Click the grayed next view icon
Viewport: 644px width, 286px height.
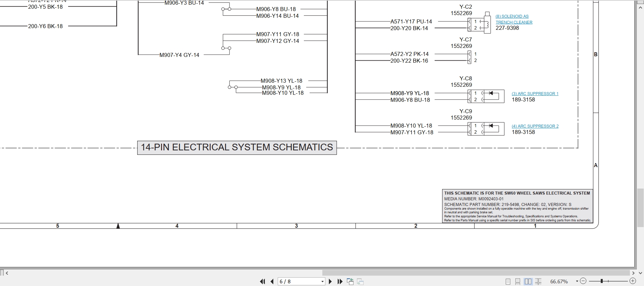tap(361, 282)
